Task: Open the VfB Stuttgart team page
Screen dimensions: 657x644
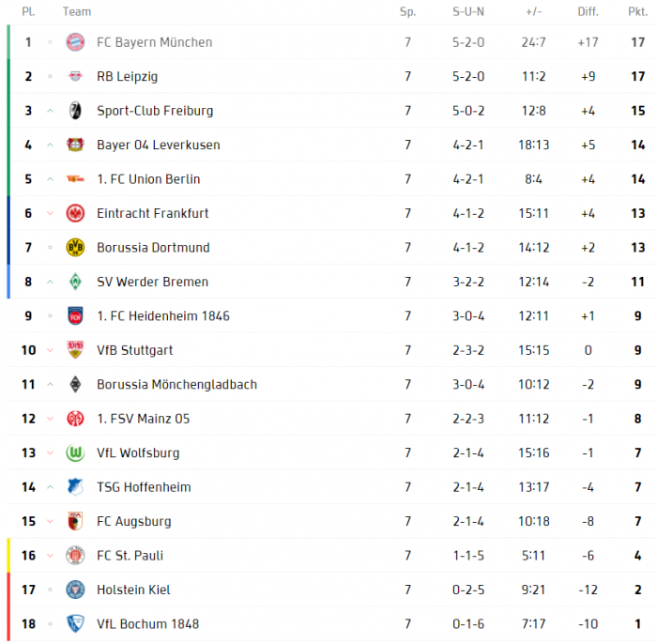Action: pos(134,350)
